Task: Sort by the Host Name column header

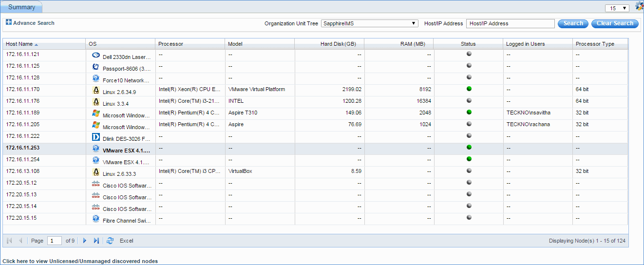Action: coord(19,44)
